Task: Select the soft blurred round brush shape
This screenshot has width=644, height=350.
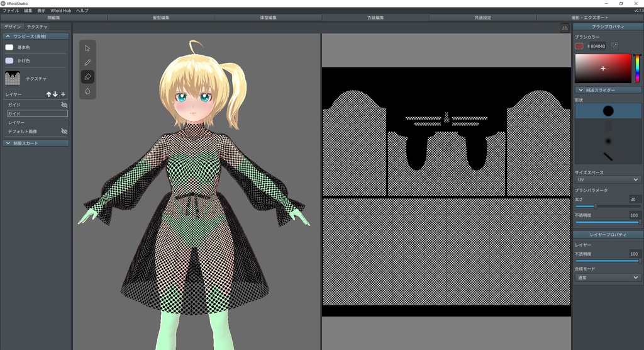Action: [608, 140]
